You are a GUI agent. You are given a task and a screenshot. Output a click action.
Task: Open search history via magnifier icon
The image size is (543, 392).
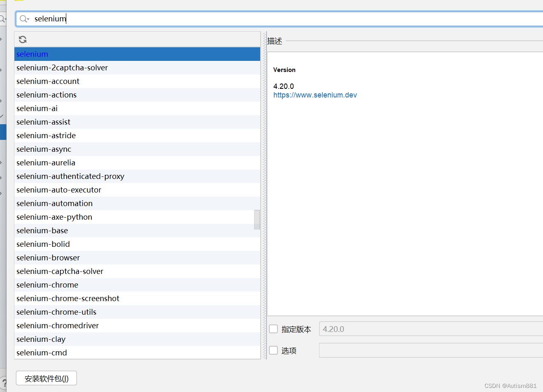click(x=24, y=19)
